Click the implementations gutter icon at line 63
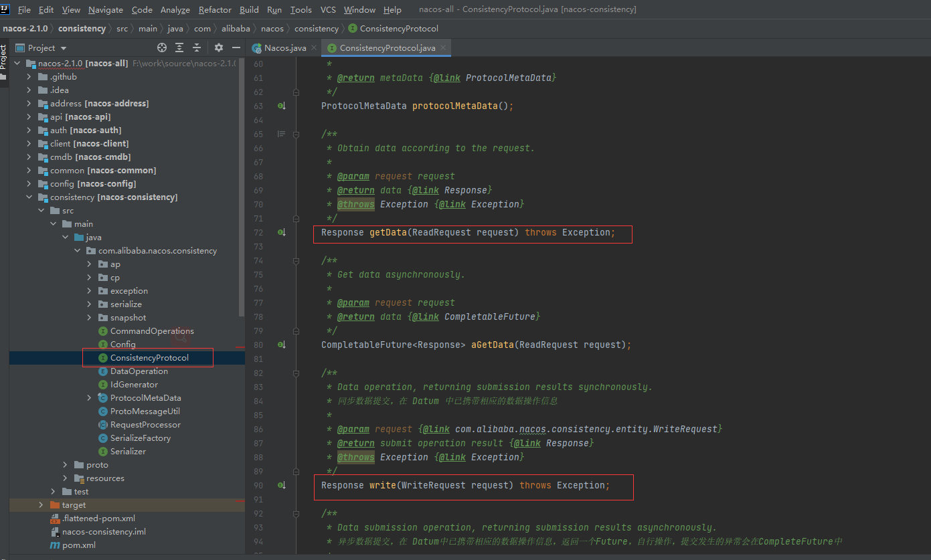 tap(282, 106)
